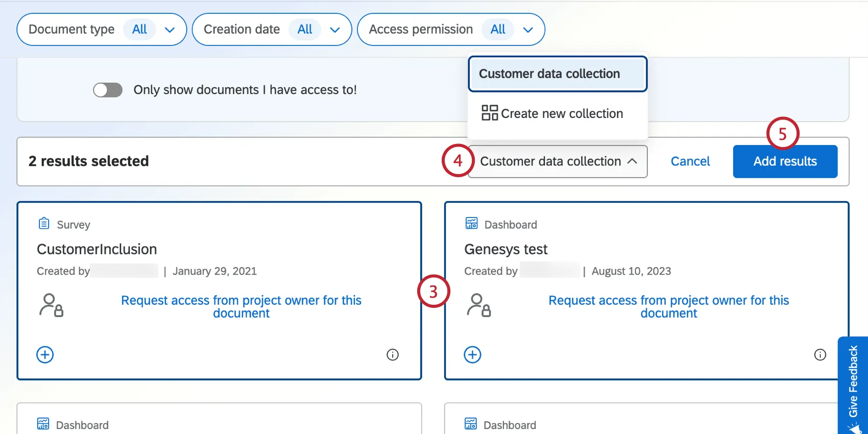Open info icon on CustomerInclusion card
The height and width of the screenshot is (434, 868).
click(x=393, y=355)
